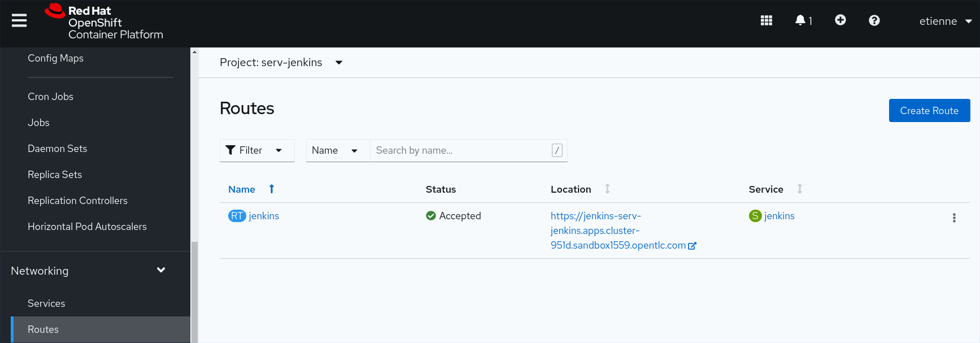Click the Name column sort arrow
This screenshot has width=980, height=343.
tap(272, 189)
